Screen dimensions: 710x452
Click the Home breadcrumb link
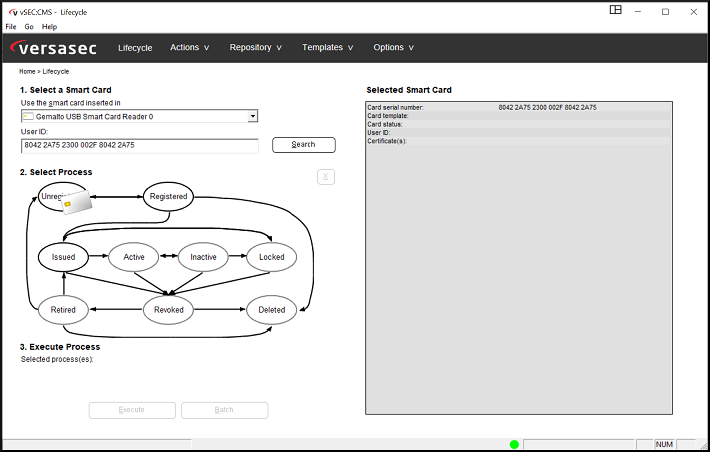click(x=27, y=72)
